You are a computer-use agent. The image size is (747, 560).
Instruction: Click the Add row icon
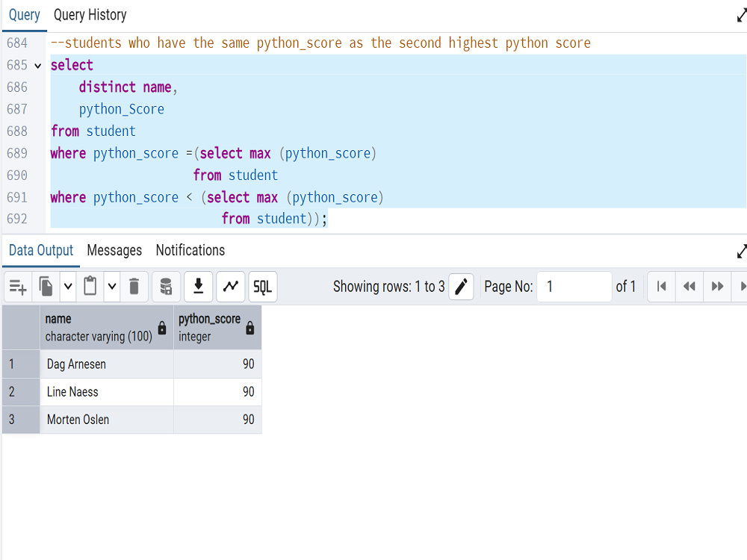pyautogui.click(x=18, y=287)
